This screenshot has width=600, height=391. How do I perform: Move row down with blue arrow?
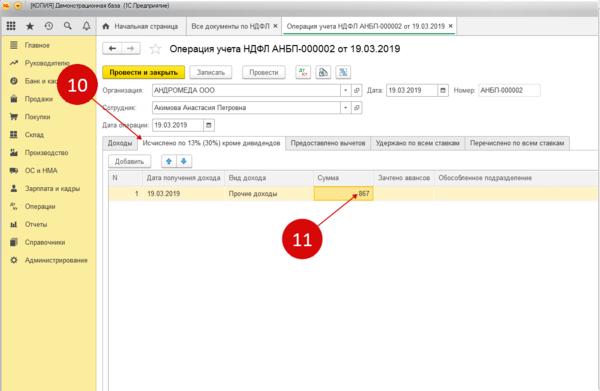184,161
